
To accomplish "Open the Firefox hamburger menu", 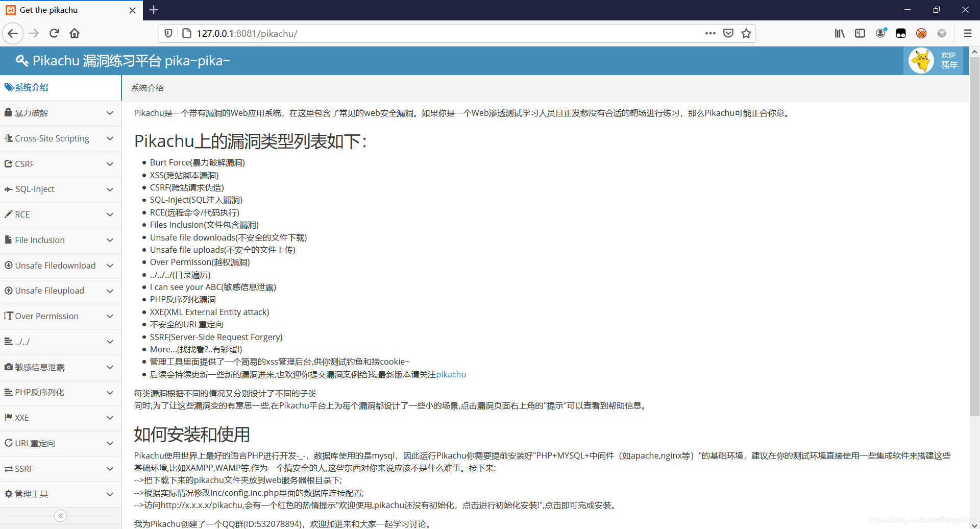I will click(967, 33).
